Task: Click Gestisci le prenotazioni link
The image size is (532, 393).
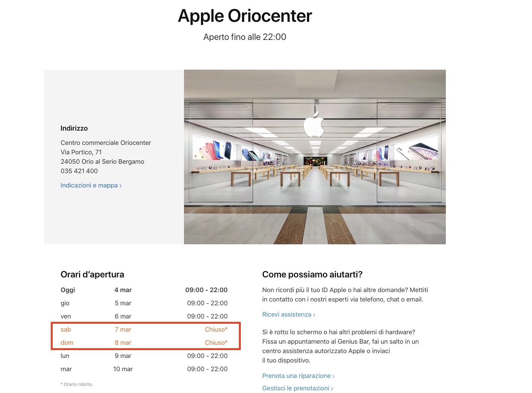Action: pos(297,388)
